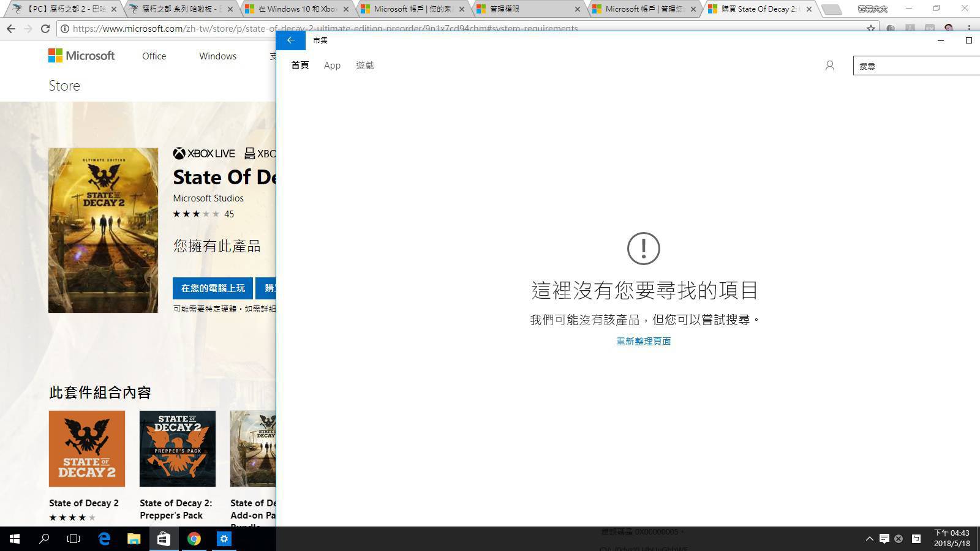This screenshot has height=551, width=980.
Task: Switch to the App tab in Store app
Action: (332, 66)
